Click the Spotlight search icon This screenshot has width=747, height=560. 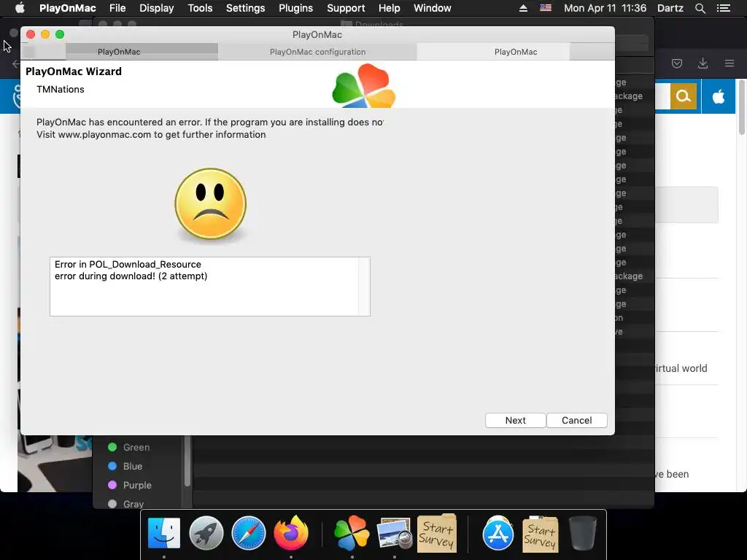pos(700,8)
